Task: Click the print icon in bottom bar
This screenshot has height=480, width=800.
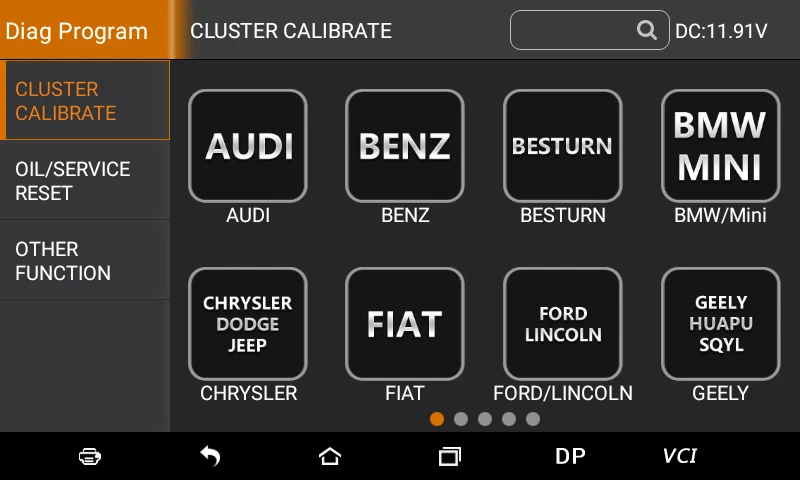Action: click(x=90, y=456)
